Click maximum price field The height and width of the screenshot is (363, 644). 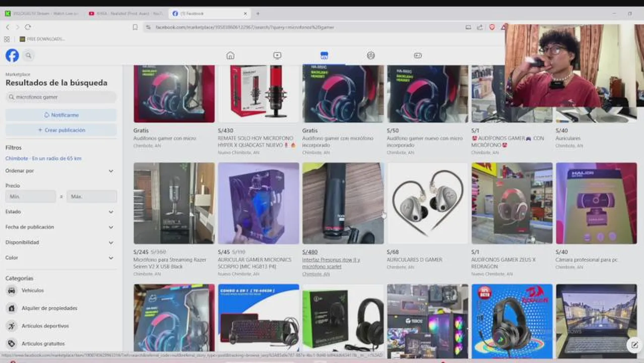(92, 197)
